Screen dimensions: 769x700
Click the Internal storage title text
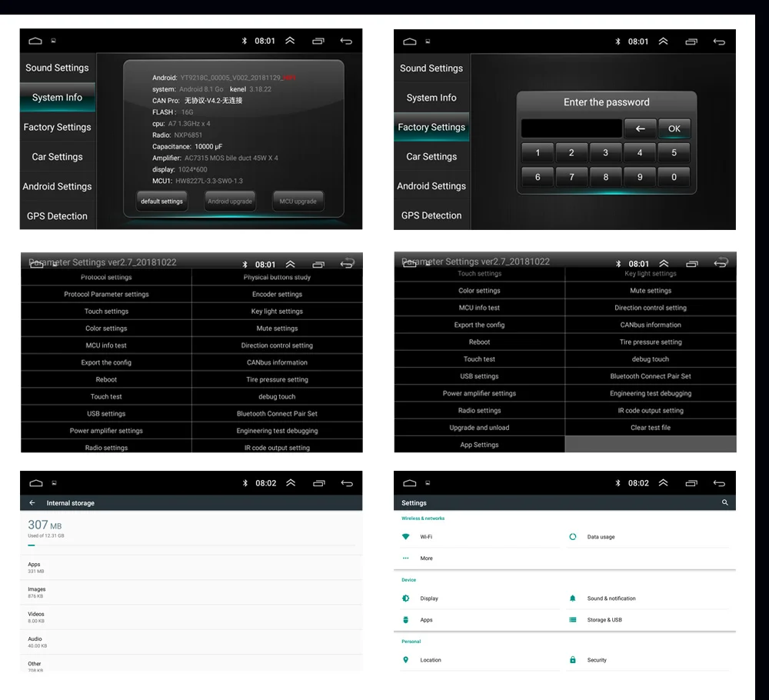tap(71, 503)
